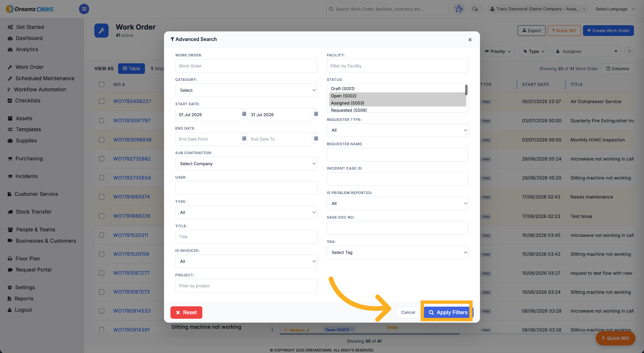This screenshot has height=353, width=644.
Task: Click the Assets sidebar icon
Action: 10,118
